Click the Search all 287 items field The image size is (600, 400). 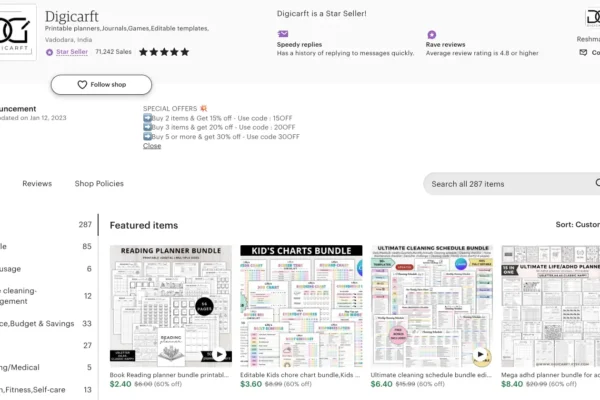511,184
